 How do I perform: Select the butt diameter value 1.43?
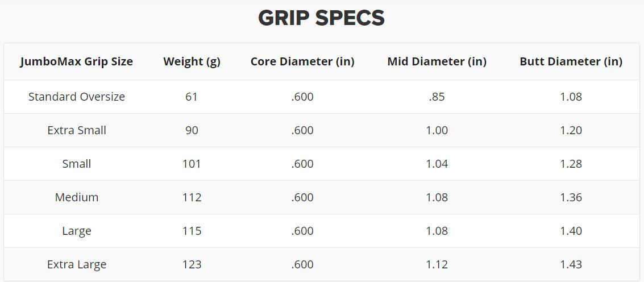click(x=571, y=264)
